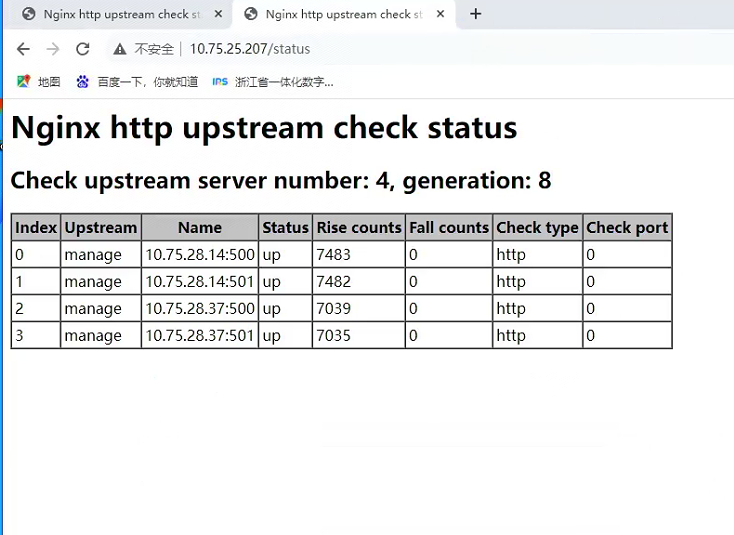Click the 10.75.28.37:501 name cell
The image size is (734, 535).
[200, 336]
